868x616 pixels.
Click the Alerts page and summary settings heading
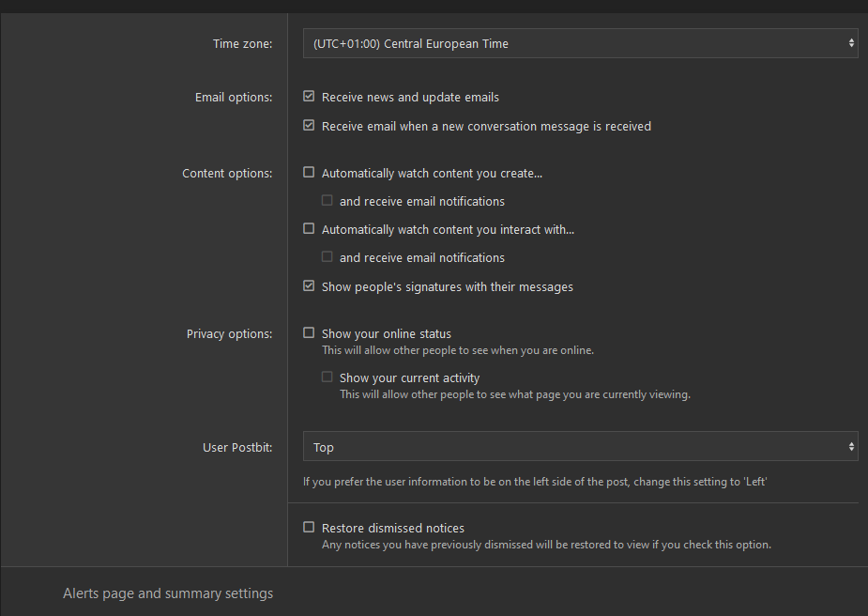pyautogui.click(x=168, y=593)
